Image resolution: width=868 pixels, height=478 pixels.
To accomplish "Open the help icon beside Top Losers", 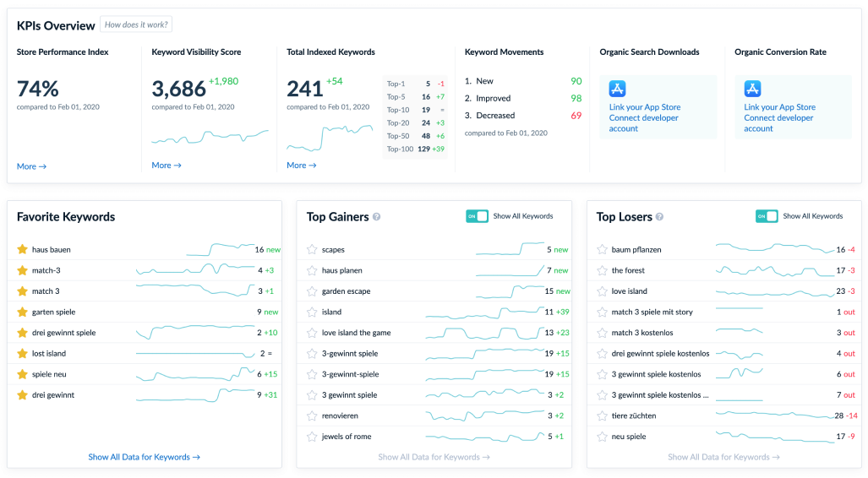I will 659,217.
